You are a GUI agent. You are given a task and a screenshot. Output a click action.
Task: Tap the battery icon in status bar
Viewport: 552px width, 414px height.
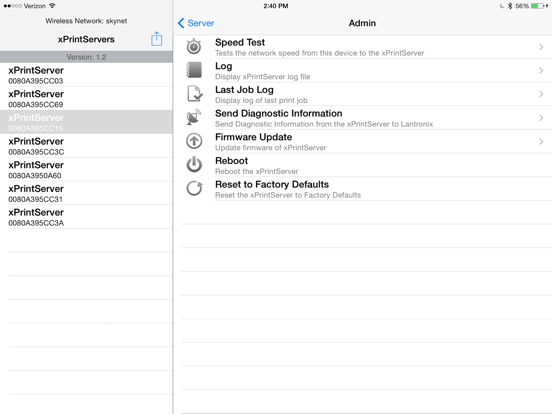[537, 6]
